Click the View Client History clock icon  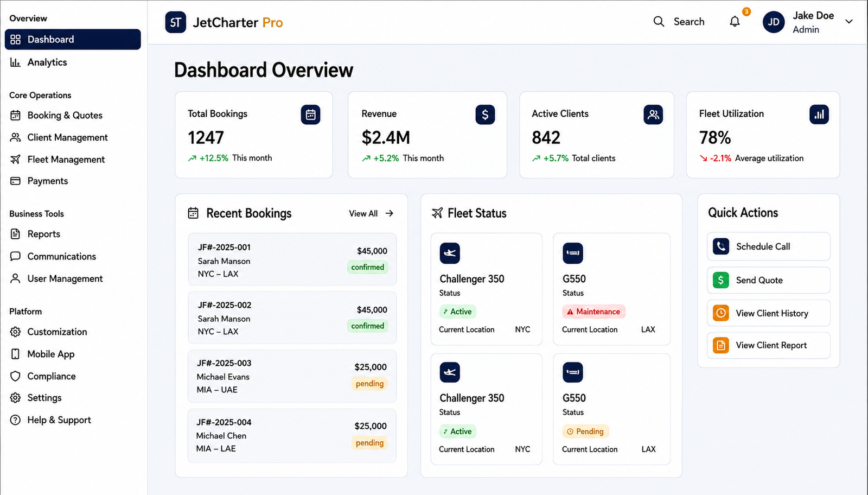click(721, 313)
